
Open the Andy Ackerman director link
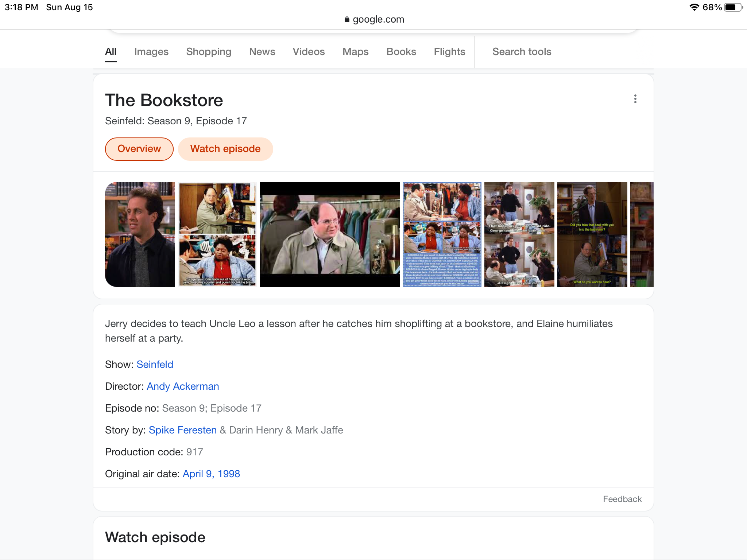pyautogui.click(x=183, y=386)
